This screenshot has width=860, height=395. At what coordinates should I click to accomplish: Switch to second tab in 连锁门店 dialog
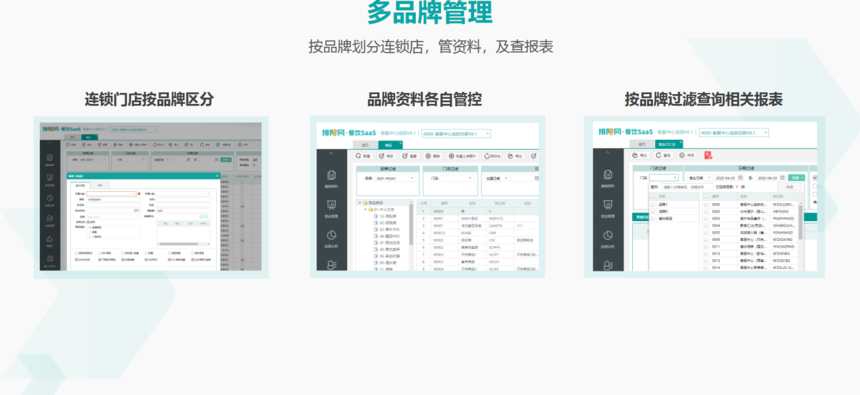coord(100,185)
